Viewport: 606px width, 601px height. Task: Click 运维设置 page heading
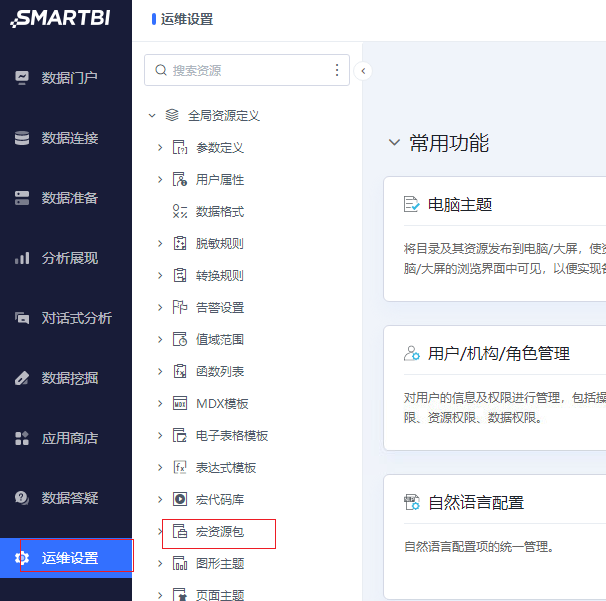[187, 19]
